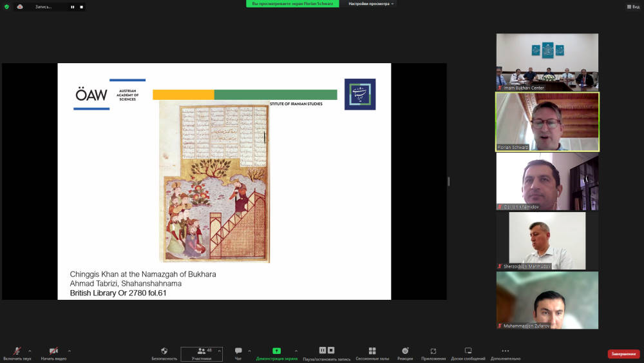Click 'Austrian Academy of Sciences' text
Screen dimensions: 644x363
128,95
